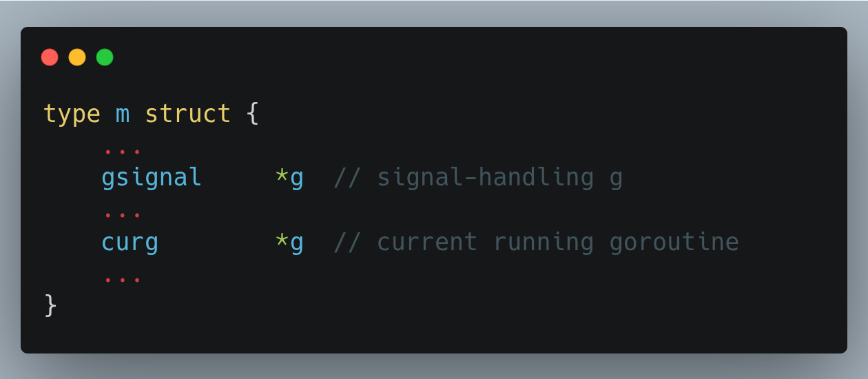Click the "struct" keyword
868x379 pixels.
(187, 114)
